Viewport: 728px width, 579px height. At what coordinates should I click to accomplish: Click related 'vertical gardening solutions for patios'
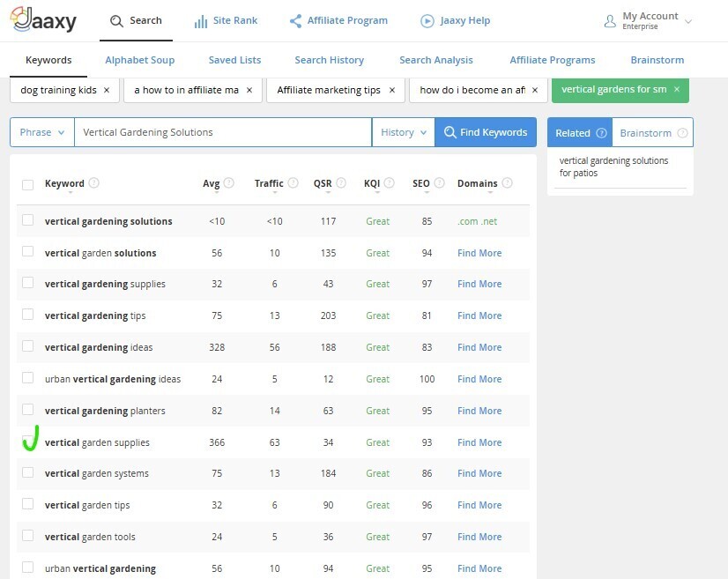point(613,167)
